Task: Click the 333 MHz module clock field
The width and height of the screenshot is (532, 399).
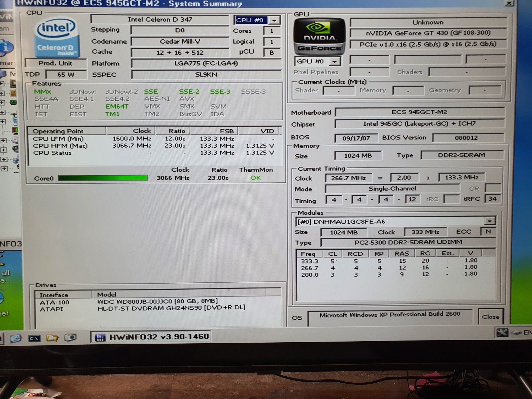Action: tap(425, 232)
